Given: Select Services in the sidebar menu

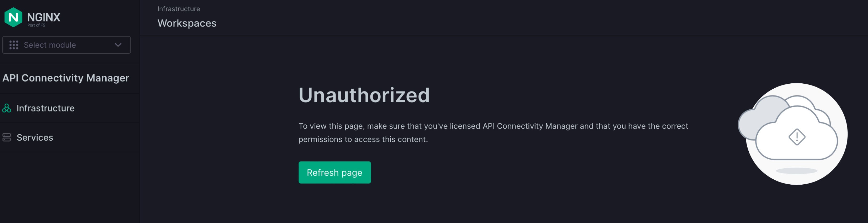Looking at the screenshot, I should point(35,137).
